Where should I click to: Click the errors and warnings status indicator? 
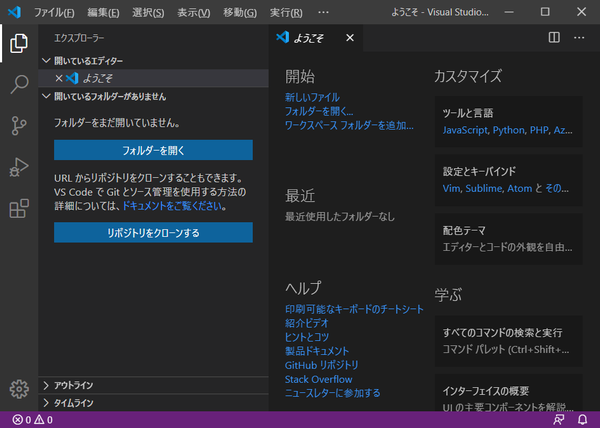(x=32, y=420)
